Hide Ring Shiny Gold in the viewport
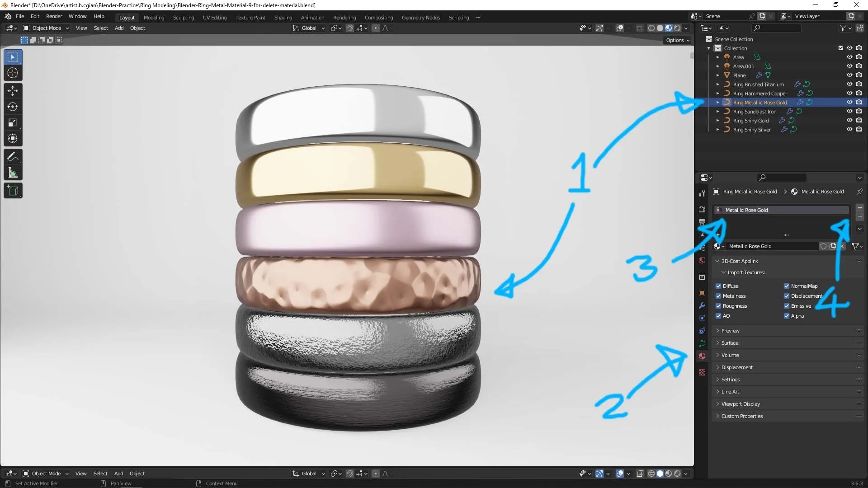This screenshot has width=868, height=488. (850, 120)
